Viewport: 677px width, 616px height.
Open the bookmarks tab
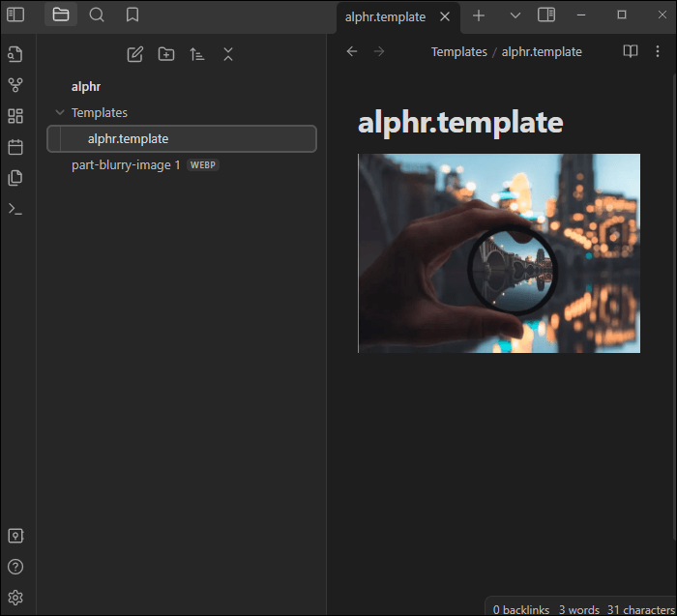[132, 15]
